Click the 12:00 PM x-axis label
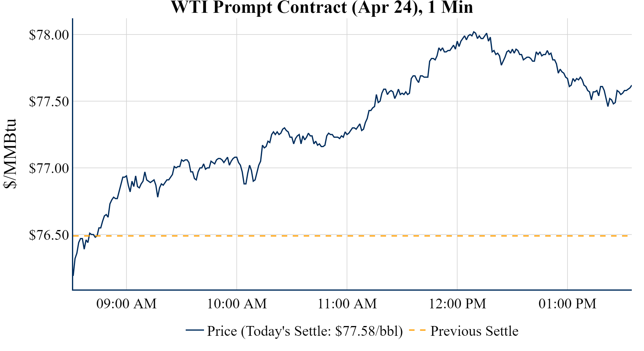This screenshot has width=644, height=351. point(457,304)
